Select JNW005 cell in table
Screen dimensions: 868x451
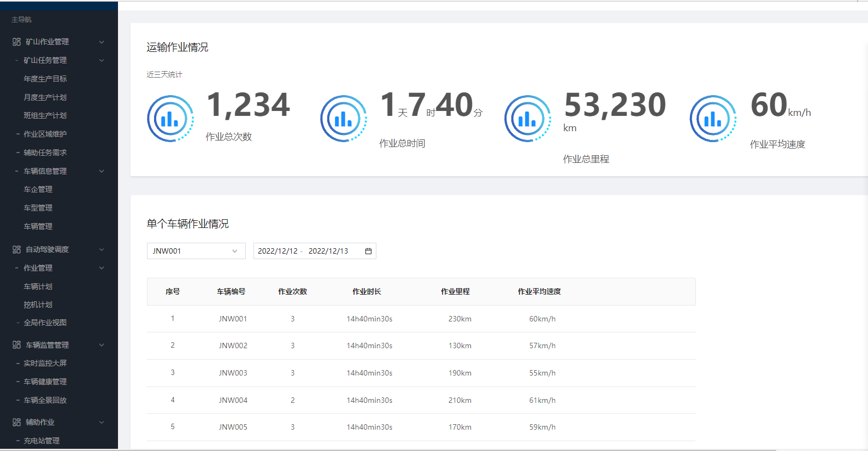[x=233, y=427]
